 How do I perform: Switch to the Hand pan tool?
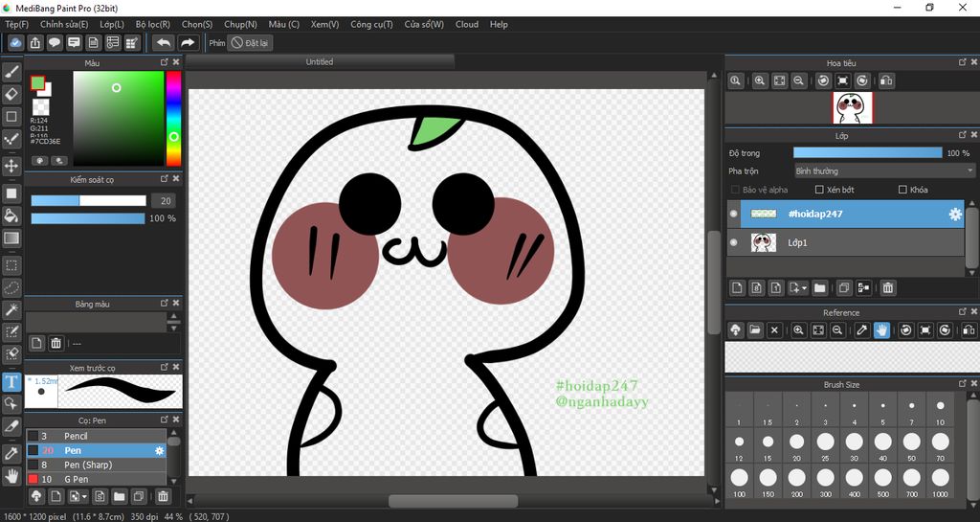click(x=11, y=476)
